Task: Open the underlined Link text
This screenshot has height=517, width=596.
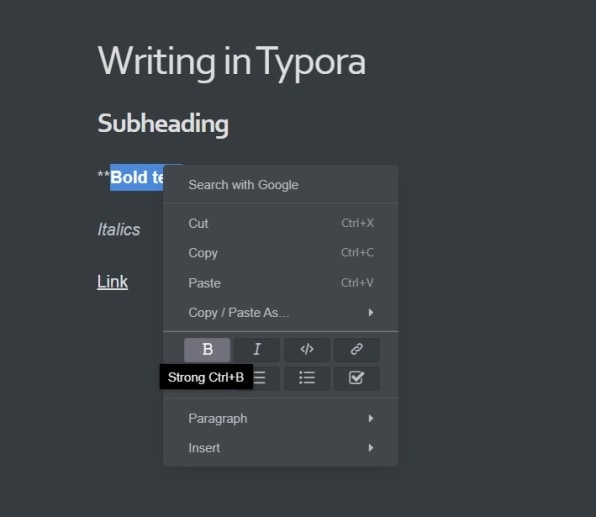Action: tap(113, 282)
